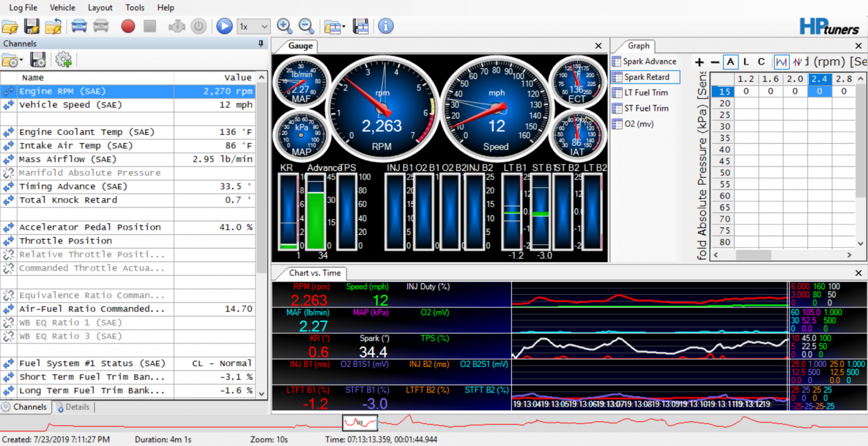This screenshot has width=868, height=446.
Task: Stop logging with the gray square button
Action: click(150, 26)
